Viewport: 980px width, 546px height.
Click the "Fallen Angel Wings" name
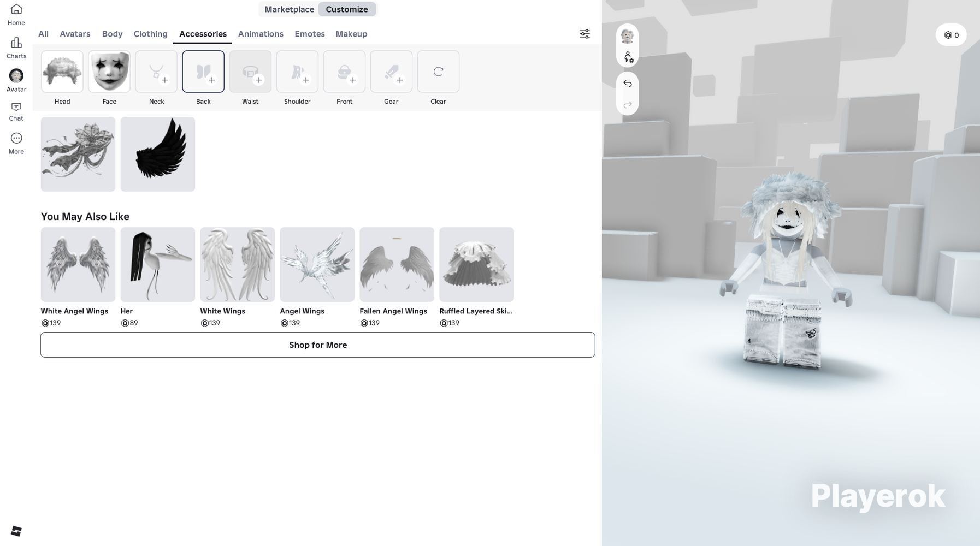tap(393, 311)
